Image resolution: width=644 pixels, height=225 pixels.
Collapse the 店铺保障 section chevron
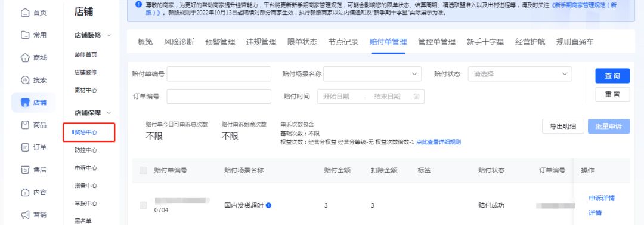(109, 113)
